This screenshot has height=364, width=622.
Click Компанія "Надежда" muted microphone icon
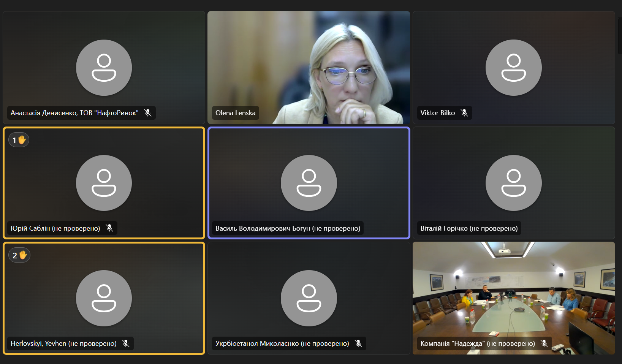[544, 343]
